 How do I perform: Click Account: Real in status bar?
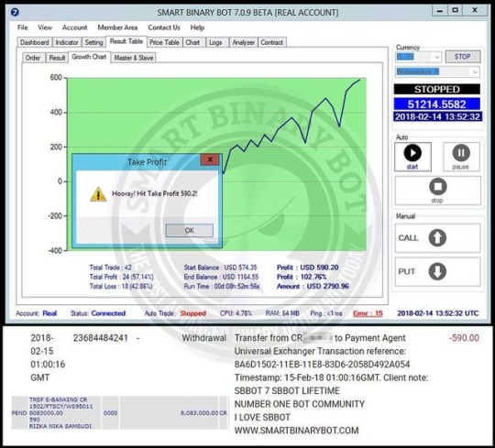(x=37, y=313)
